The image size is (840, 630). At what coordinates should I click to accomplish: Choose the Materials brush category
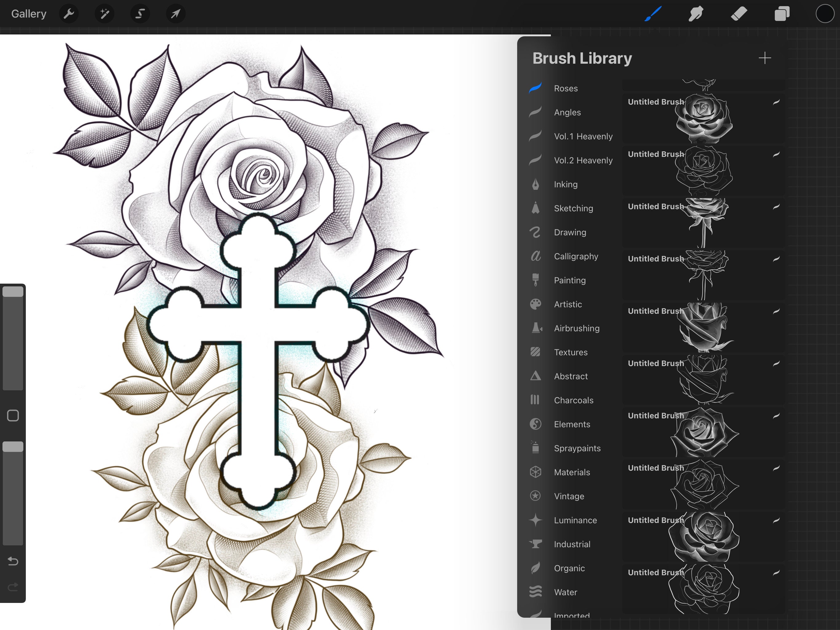click(572, 472)
